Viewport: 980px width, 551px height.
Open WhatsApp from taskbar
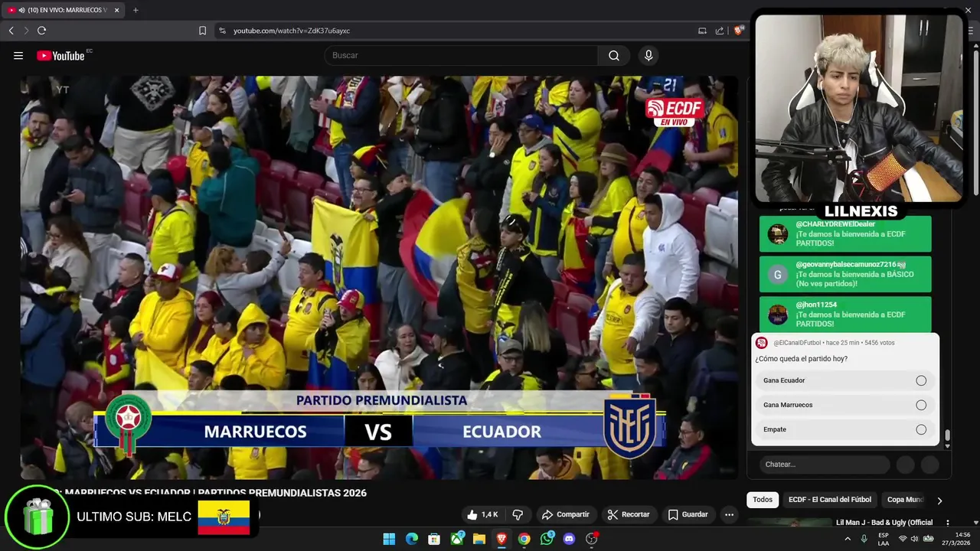click(x=547, y=539)
